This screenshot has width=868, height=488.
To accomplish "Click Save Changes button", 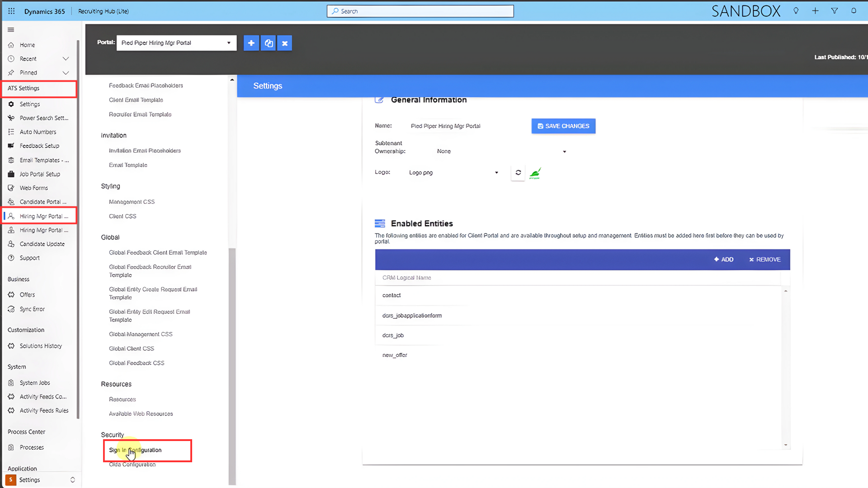I will tap(563, 127).
